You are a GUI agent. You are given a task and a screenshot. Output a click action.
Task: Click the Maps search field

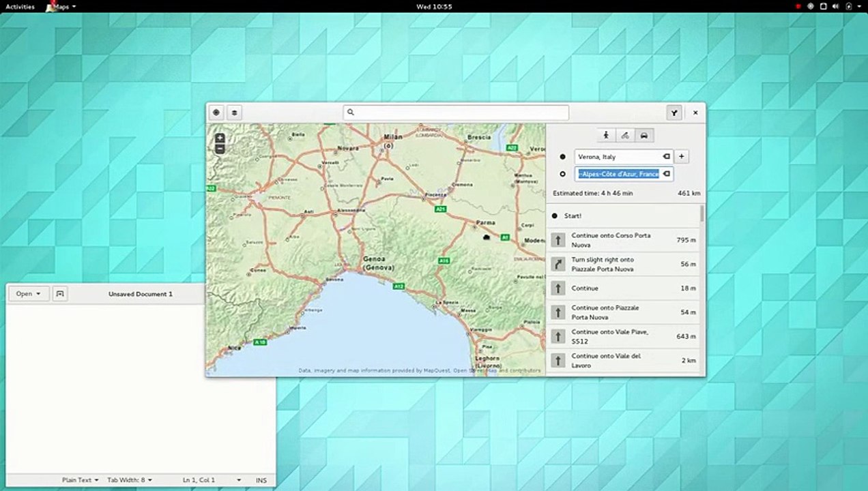[456, 113]
